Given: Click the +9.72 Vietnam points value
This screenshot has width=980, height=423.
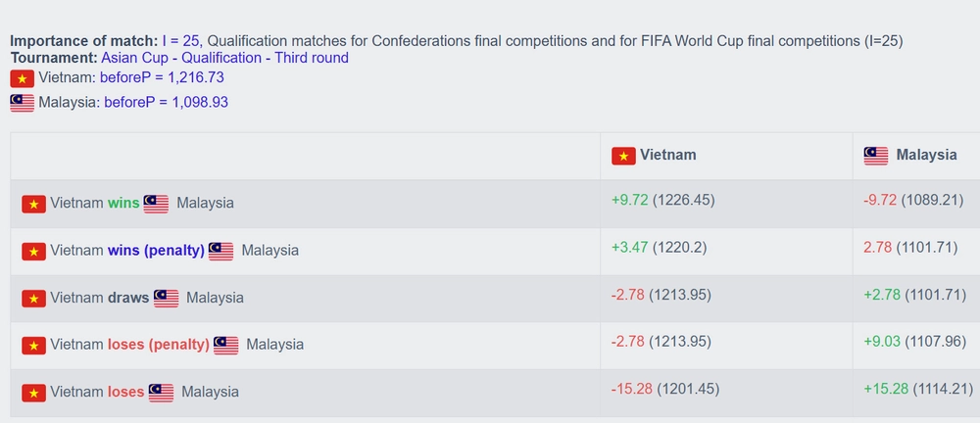Looking at the screenshot, I should pos(629,200).
